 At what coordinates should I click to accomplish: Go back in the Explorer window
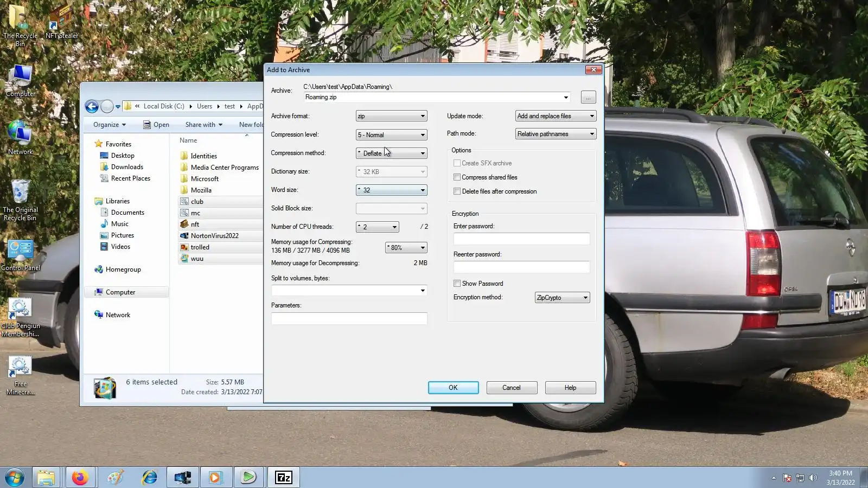(92, 106)
